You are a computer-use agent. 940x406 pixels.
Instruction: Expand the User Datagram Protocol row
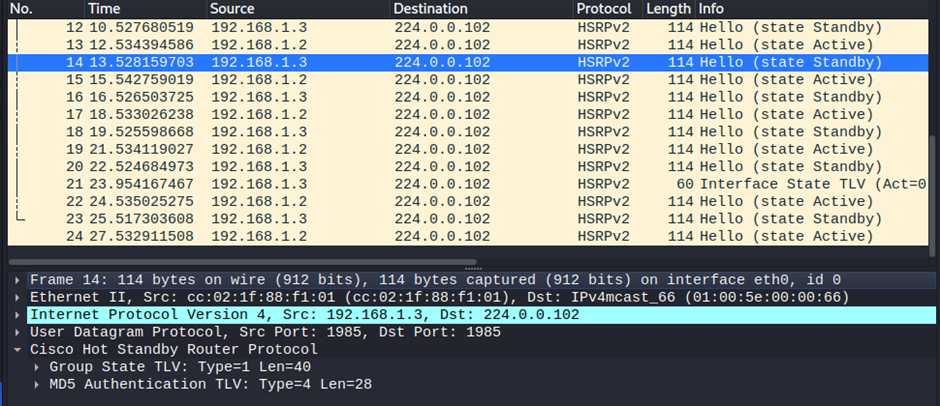click(x=17, y=332)
